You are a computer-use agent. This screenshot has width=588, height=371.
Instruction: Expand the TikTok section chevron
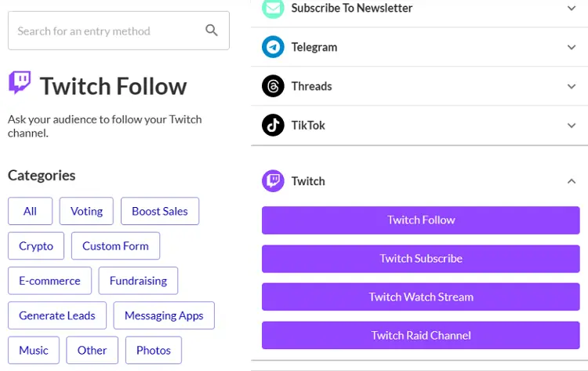click(x=571, y=125)
